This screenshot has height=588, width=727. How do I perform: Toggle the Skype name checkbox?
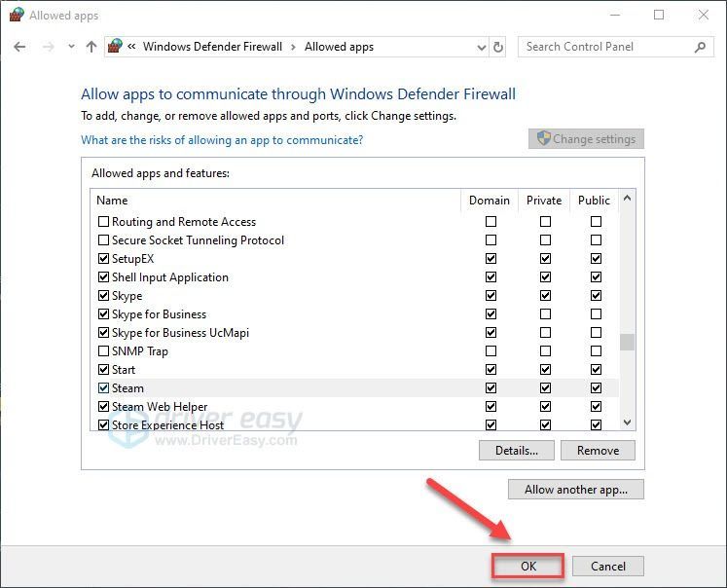(103, 296)
